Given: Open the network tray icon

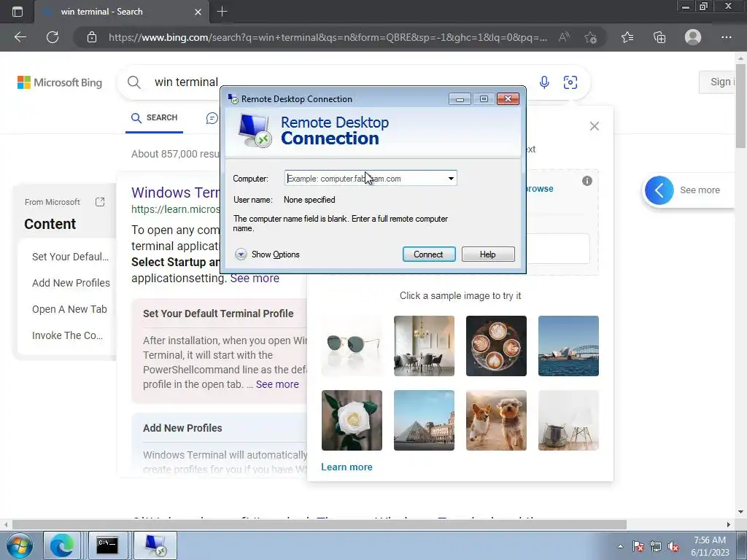Looking at the screenshot, I should [x=656, y=546].
